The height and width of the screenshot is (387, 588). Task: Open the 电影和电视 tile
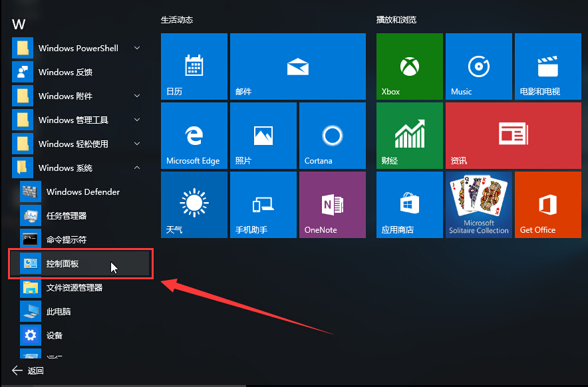coord(548,66)
